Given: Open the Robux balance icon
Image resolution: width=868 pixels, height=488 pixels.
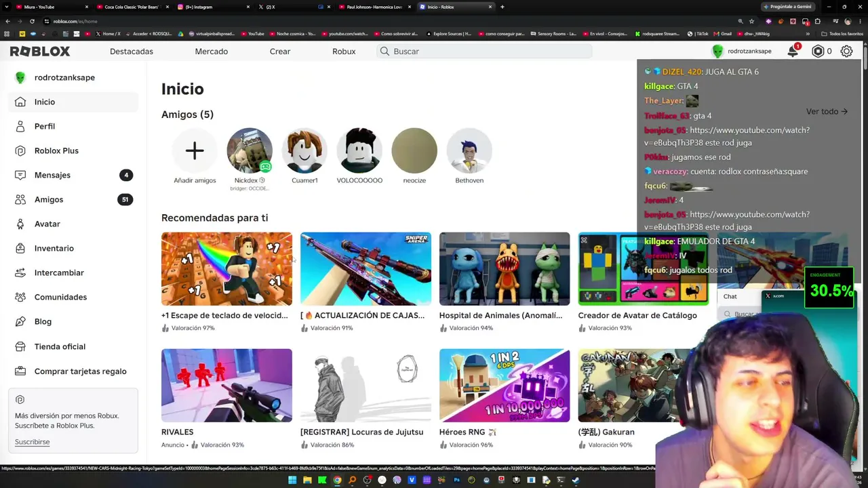Looking at the screenshot, I should [818, 52].
